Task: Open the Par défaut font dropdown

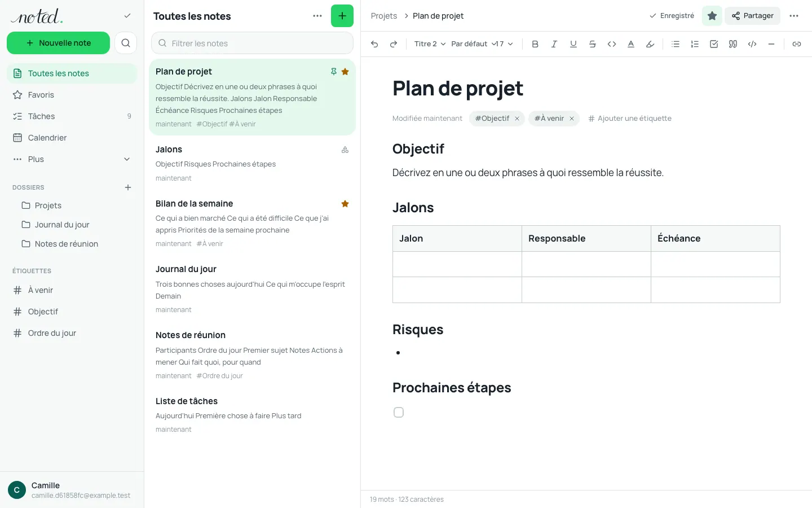Action: pyautogui.click(x=474, y=44)
